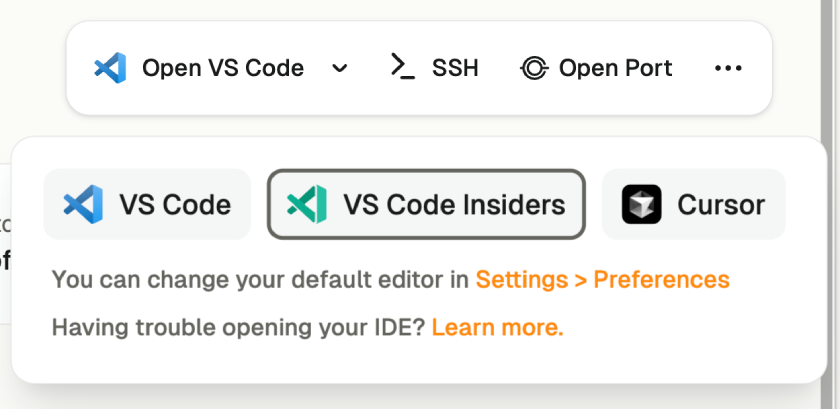This screenshot has height=409, width=840.
Task: Select the Open Port label
Action: 616,68
